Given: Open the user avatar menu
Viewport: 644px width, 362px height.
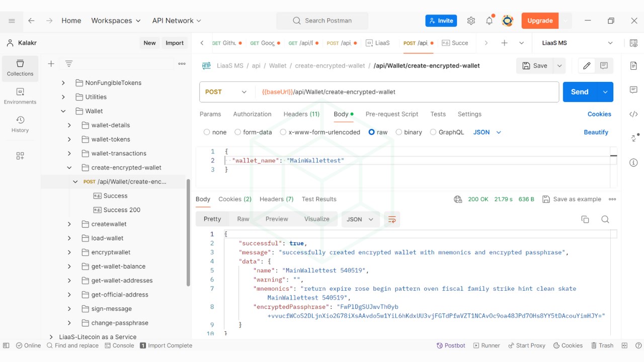Looking at the screenshot, I should (508, 21).
